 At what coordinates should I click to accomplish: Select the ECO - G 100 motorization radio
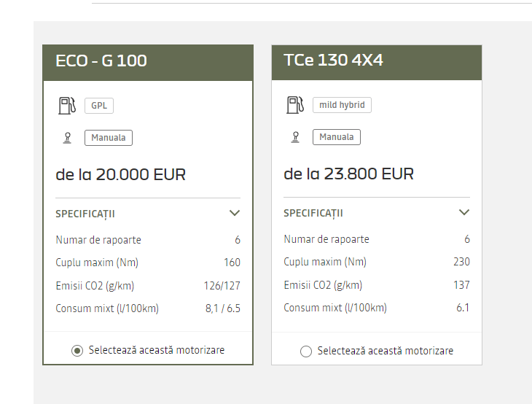click(x=77, y=351)
